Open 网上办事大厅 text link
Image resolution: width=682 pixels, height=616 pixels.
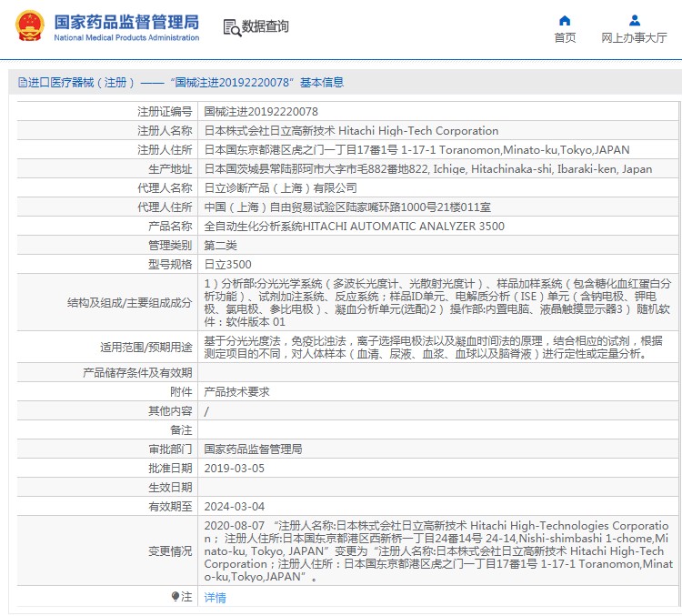click(634, 38)
